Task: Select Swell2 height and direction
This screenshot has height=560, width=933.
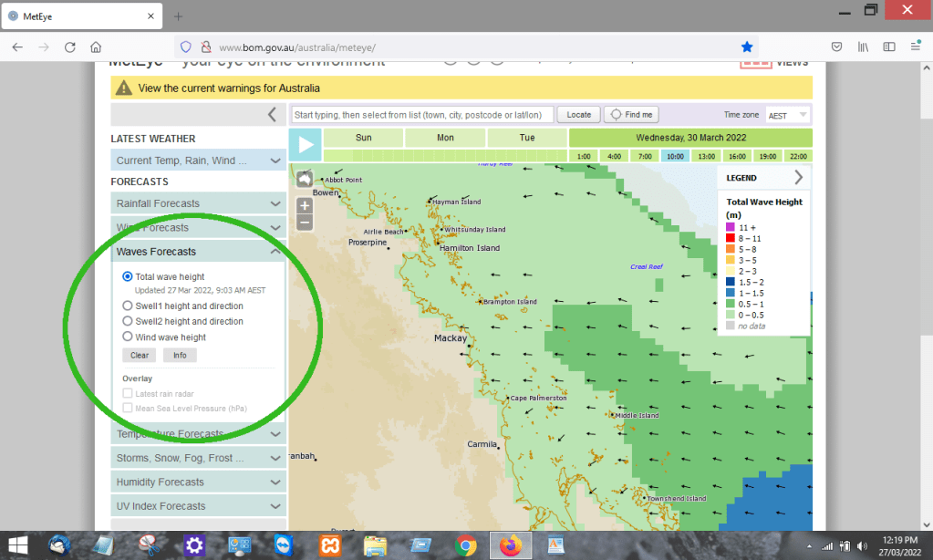Action: (128, 321)
